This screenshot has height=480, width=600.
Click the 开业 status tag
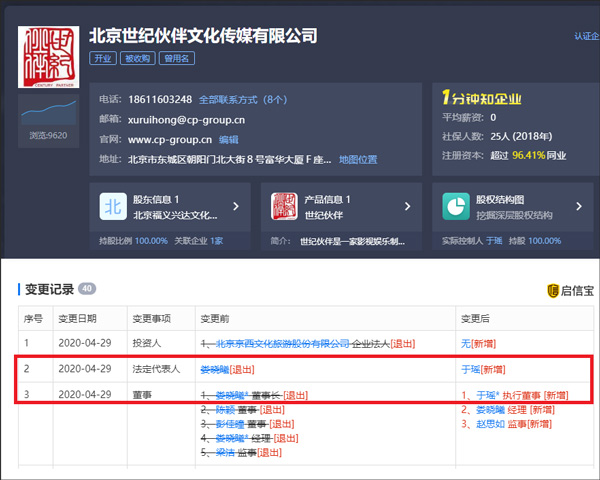pyautogui.click(x=103, y=58)
